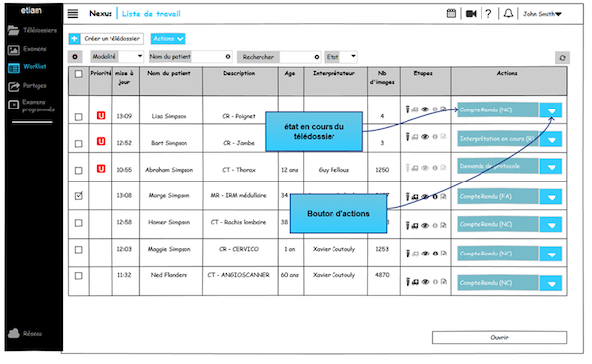592x364 pixels.
Task: Expand actions arrow for Ned Flanders row
Action: (x=552, y=283)
